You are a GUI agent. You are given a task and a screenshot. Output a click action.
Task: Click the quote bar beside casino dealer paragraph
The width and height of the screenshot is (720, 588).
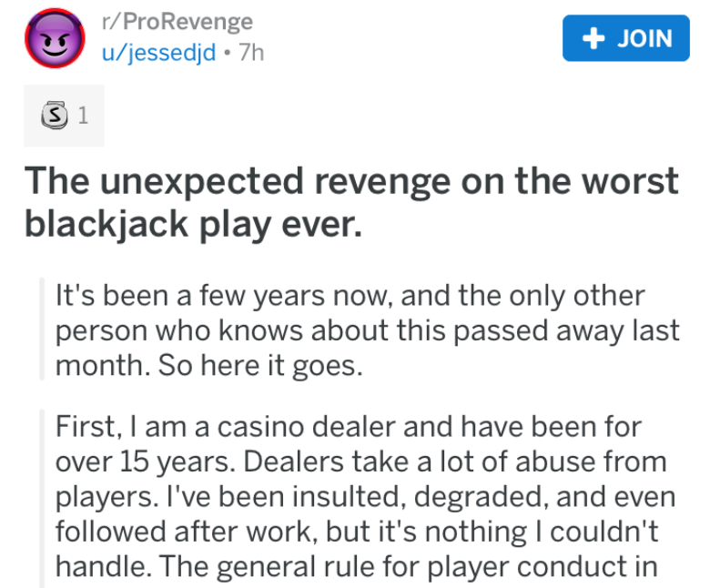tap(43, 497)
